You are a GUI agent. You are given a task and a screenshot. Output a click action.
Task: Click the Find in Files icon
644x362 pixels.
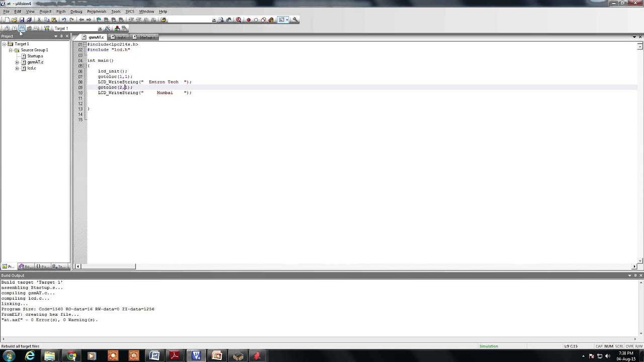click(164, 20)
